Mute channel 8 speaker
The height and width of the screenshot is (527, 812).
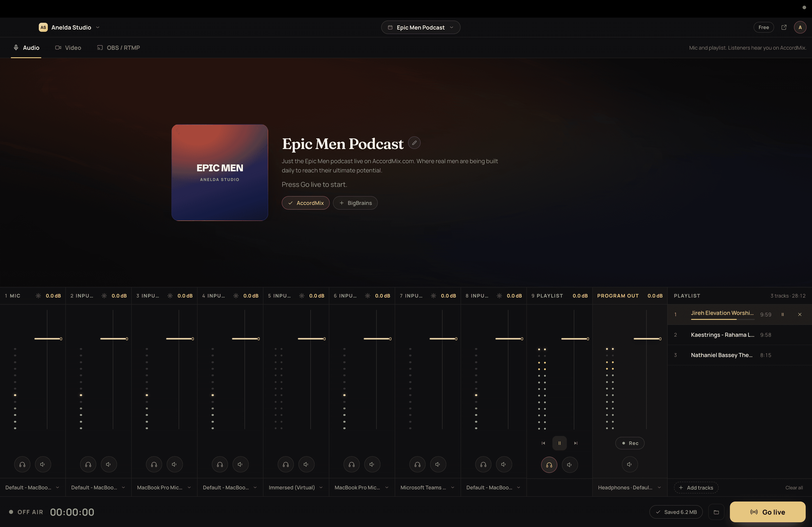click(x=504, y=464)
